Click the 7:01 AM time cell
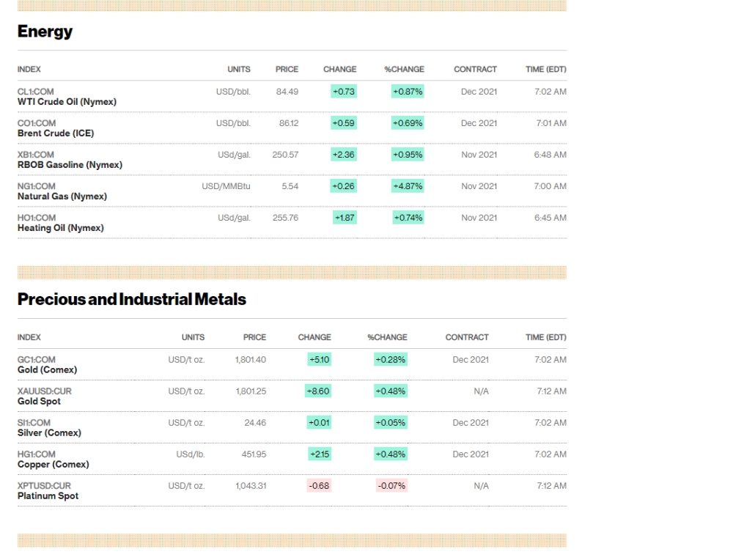Image resolution: width=733 pixels, height=560 pixels. [x=551, y=123]
